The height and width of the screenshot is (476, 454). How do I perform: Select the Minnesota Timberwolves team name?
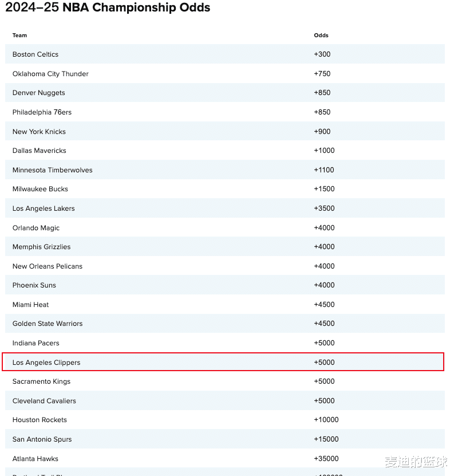(52, 170)
